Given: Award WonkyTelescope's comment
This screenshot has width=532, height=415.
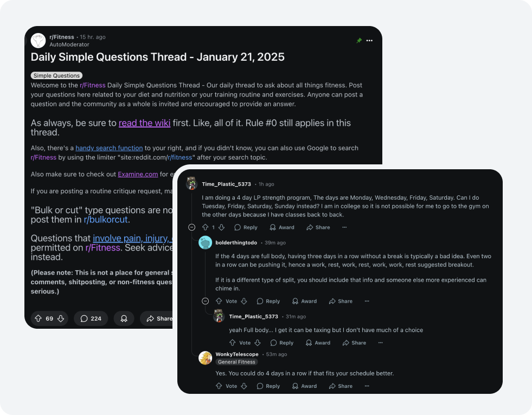Looking at the screenshot, I should pos(304,386).
